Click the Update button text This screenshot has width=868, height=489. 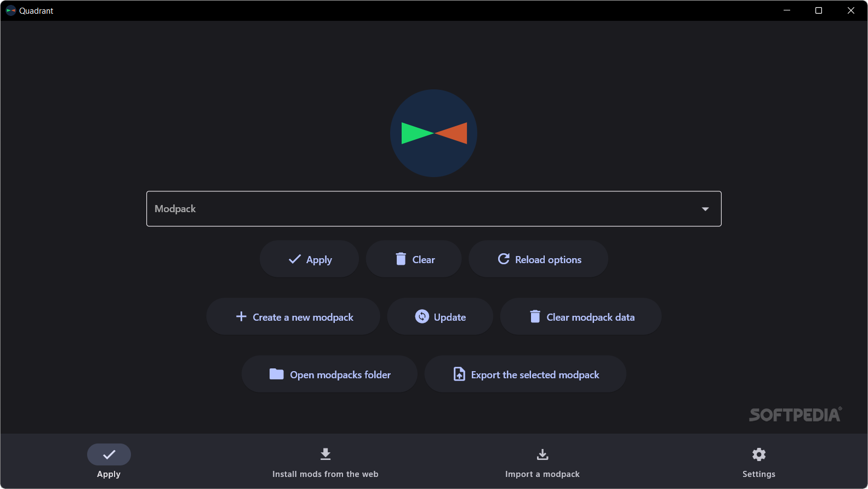point(450,317)
